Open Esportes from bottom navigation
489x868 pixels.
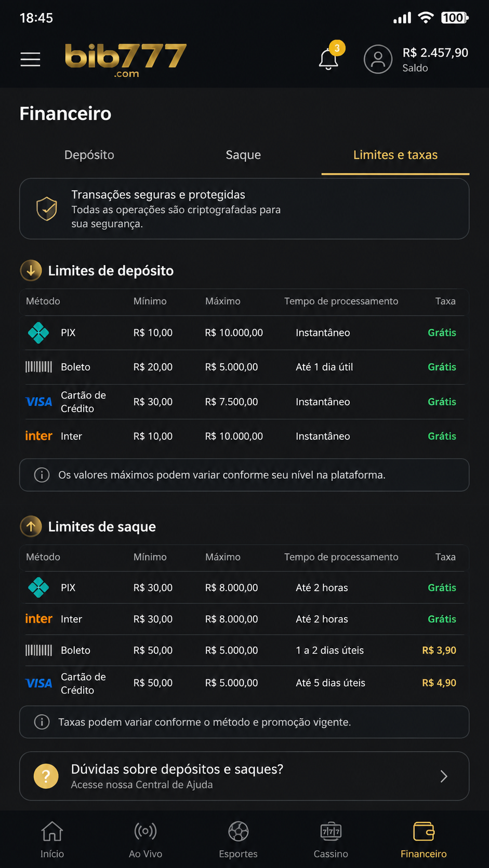pos(238,839)
